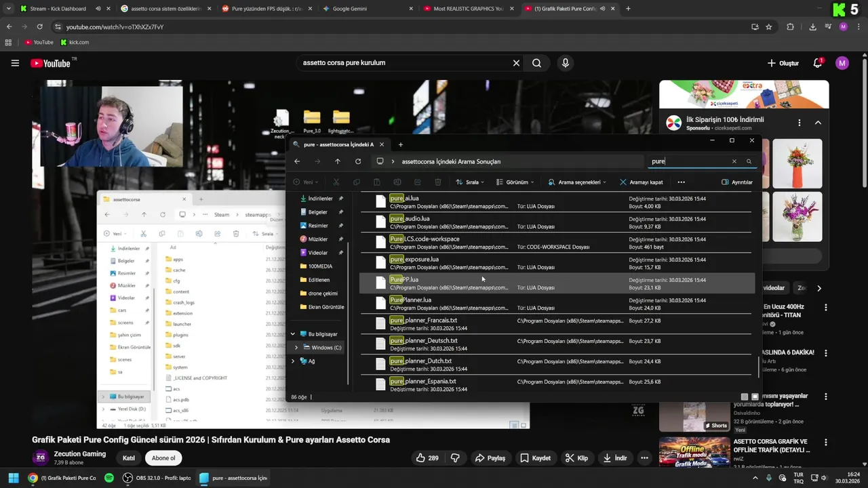This screenshot has height=488, width=868.
Task: Click the Oluştur create button
Action: (x=783, y=63)
